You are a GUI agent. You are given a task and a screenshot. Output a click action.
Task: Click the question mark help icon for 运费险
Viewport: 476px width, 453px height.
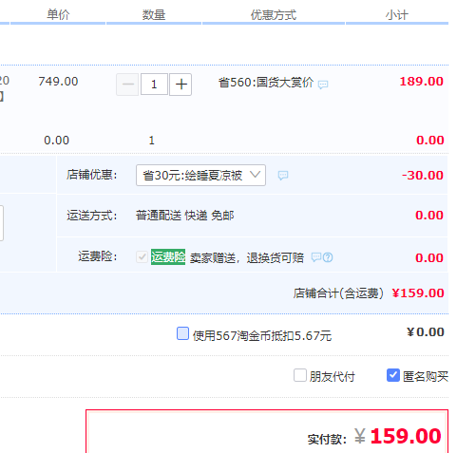(328, 257)
